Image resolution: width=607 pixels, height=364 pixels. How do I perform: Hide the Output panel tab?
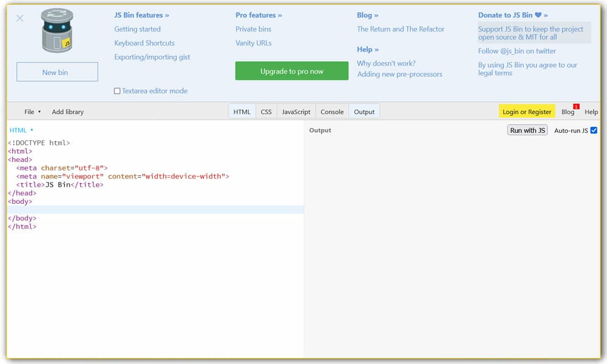tap(364, 112)
